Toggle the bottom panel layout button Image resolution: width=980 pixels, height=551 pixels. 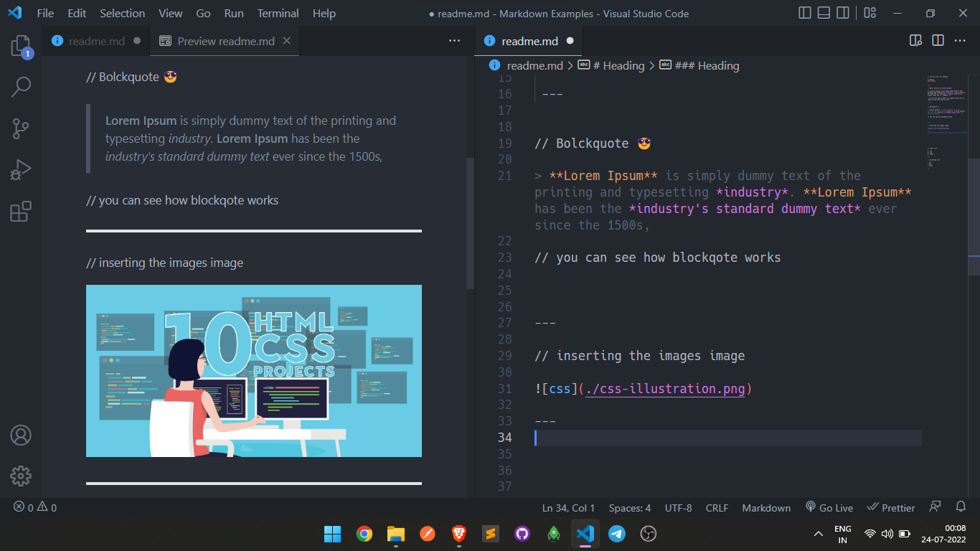pyautogui.click(x=824, y=13)
